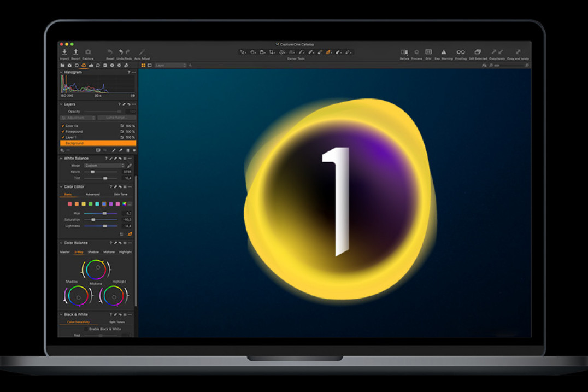Show the Grid overlay icon
The image size is (588, 392).
428,52
